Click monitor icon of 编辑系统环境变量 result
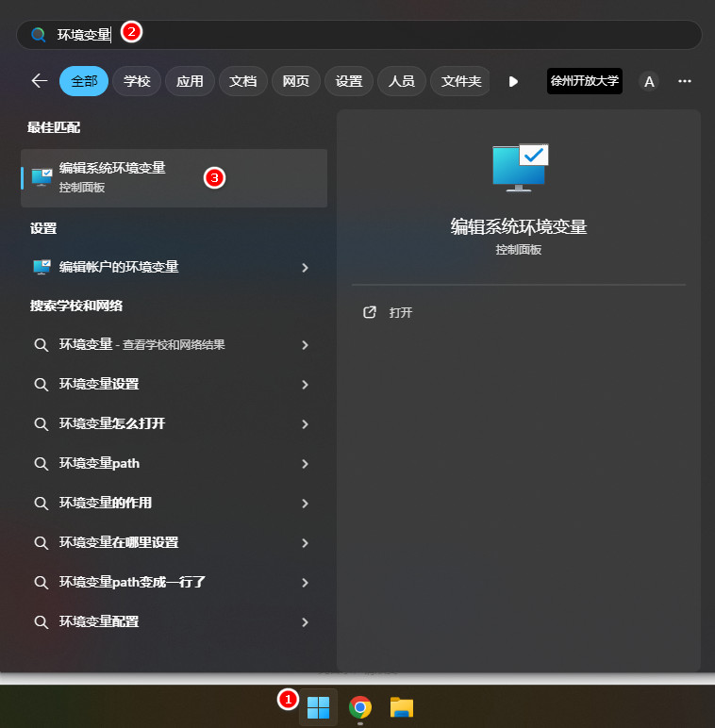This screenshot has width=715, height=728. click(x=42, y=177)
